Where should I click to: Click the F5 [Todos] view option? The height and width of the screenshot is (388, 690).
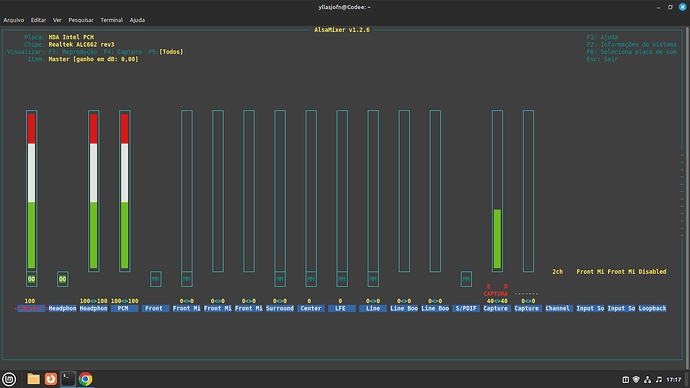pos(166,52)
